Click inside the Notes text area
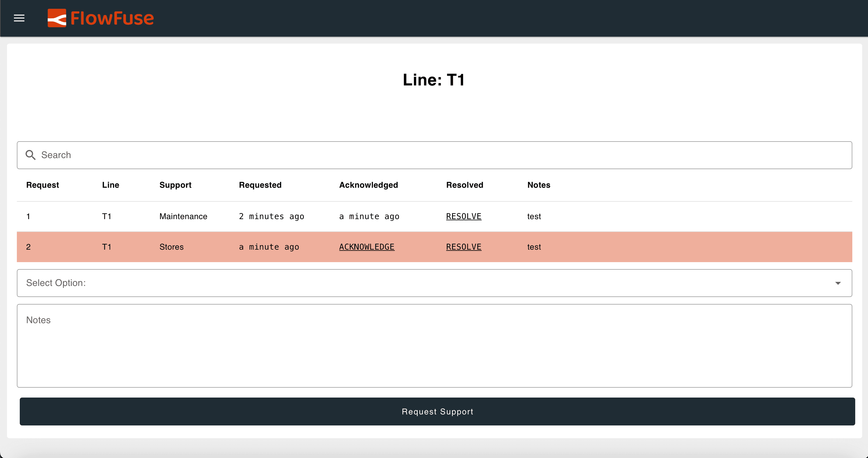 point(434,344)
